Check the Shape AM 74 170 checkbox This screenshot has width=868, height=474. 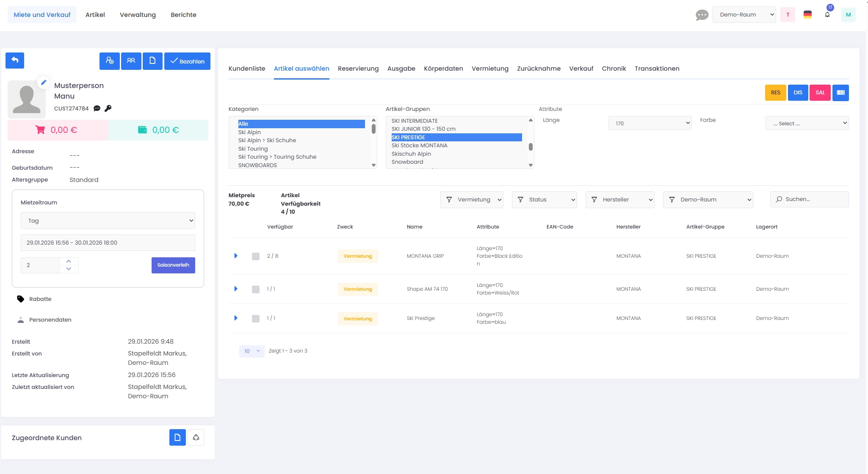[x=256, y=289]
